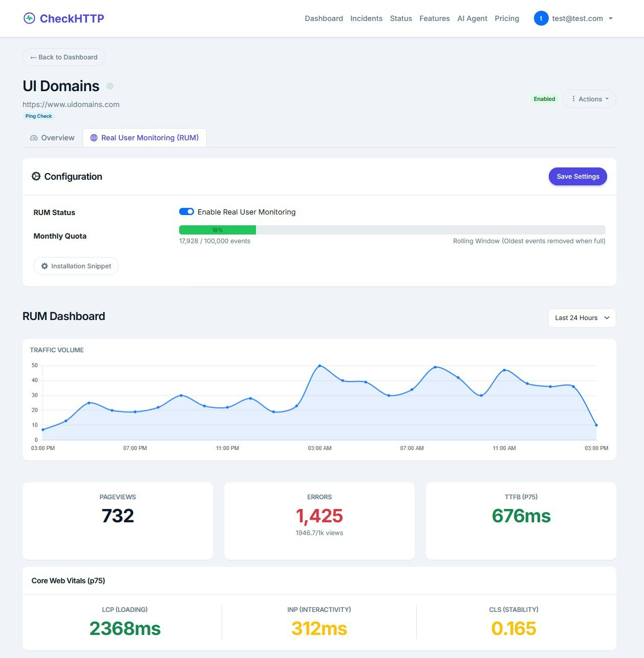This screenshot has width=644, height=658.
Task: Open the Configuration gear icon
Action: click(36, 176)
